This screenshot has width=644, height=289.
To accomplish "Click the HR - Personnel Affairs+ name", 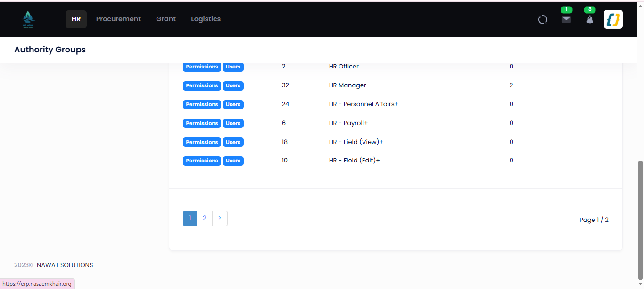I will click(363, 104).
